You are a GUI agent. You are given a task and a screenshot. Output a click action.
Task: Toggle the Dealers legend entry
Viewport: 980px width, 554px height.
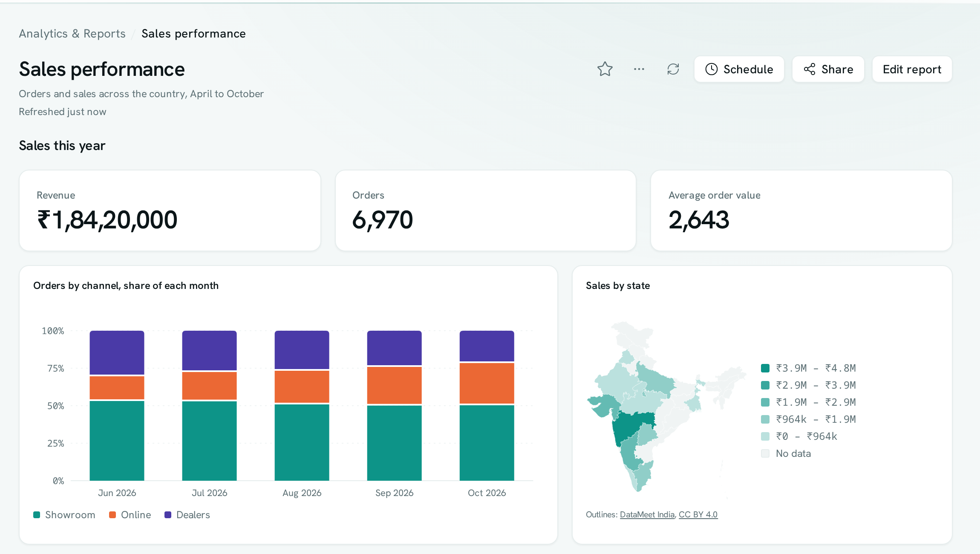187,515
